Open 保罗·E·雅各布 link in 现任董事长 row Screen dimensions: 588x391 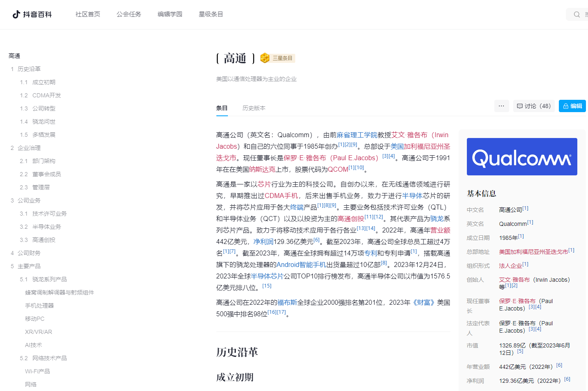click(517, 301)
